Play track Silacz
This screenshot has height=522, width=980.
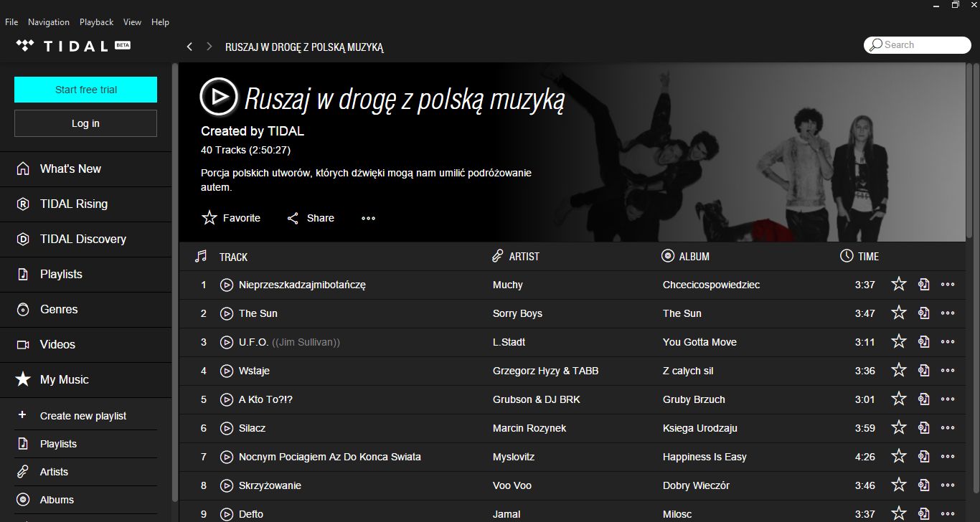(227, 428)
